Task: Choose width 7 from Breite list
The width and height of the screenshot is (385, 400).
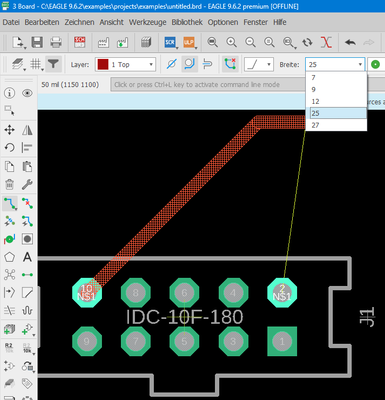Action: pyautogui.click(x=336, y=78)
